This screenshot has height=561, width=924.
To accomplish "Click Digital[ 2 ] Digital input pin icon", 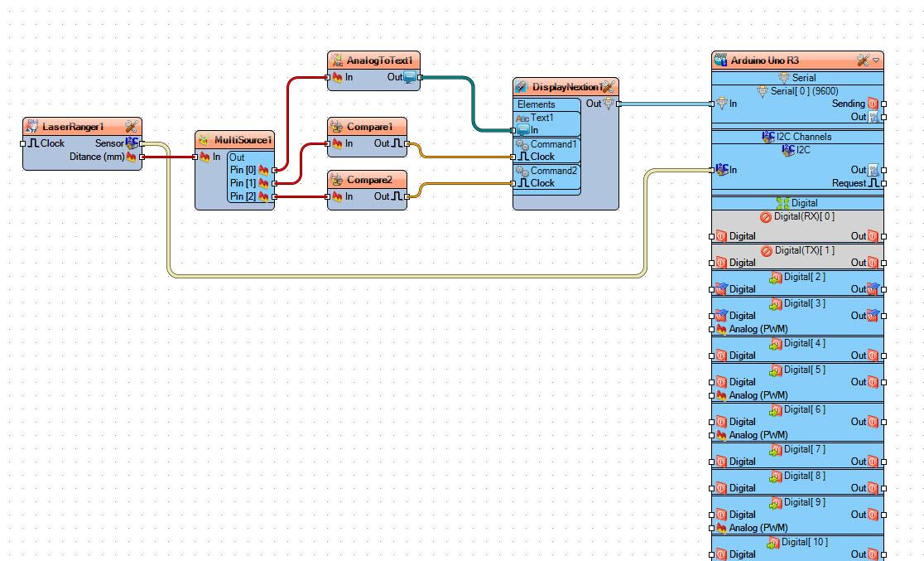I will [x=721, y=289].
